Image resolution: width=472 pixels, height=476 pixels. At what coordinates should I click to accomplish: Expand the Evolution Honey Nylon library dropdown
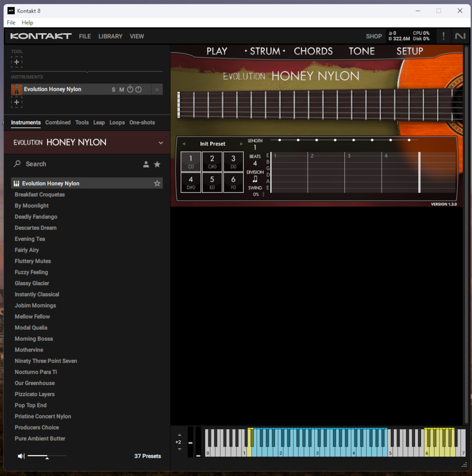click(160, 143)
